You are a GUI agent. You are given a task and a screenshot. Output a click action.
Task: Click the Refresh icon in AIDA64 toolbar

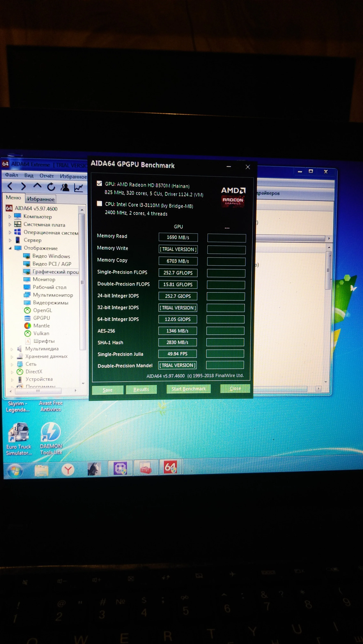(x=51, y=187)
